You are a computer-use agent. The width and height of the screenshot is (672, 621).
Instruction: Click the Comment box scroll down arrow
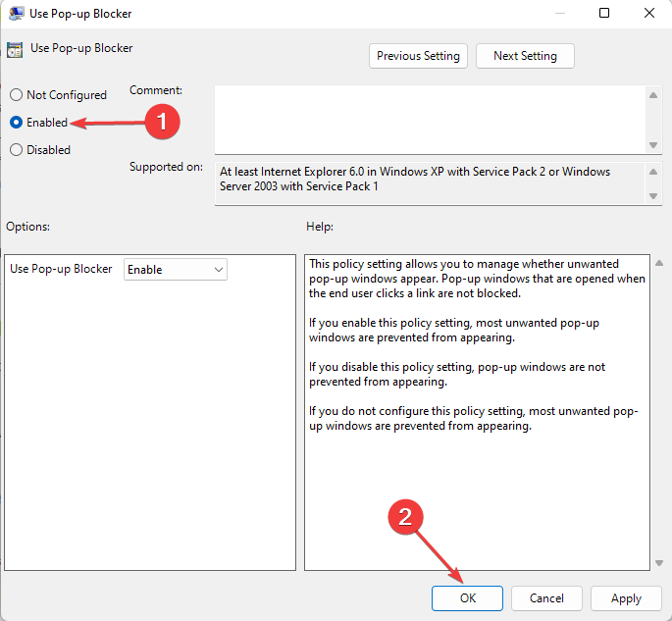pyautogui.click(x=653, y=145)
